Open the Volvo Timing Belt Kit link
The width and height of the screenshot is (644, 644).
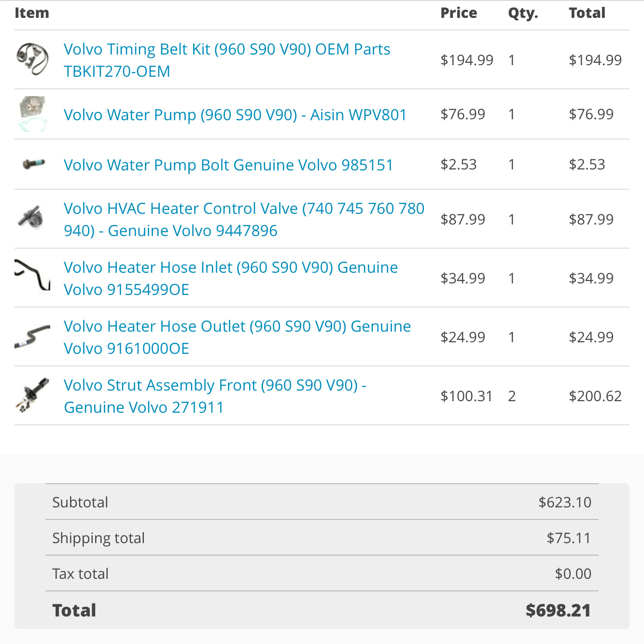[227, 60]
